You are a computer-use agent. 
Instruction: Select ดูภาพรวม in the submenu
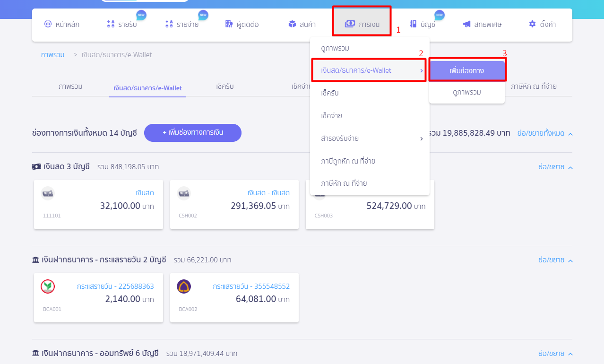coord(467,92)
